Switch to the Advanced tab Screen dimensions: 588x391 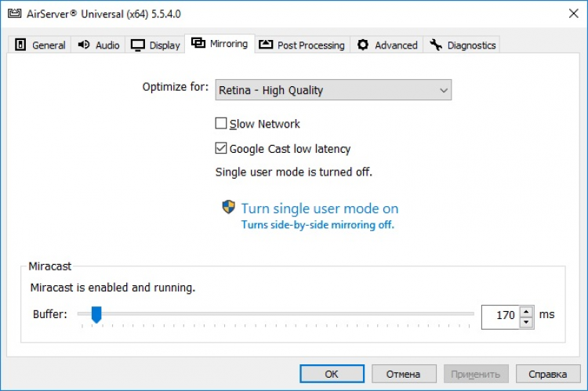point(387,45)
